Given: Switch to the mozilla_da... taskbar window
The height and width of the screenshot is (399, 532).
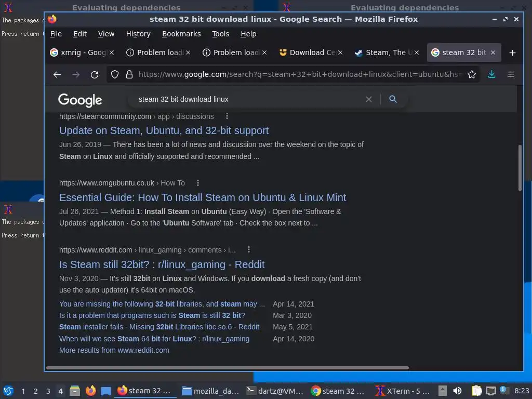Looking at the screenshot, I should click(210, 391).
